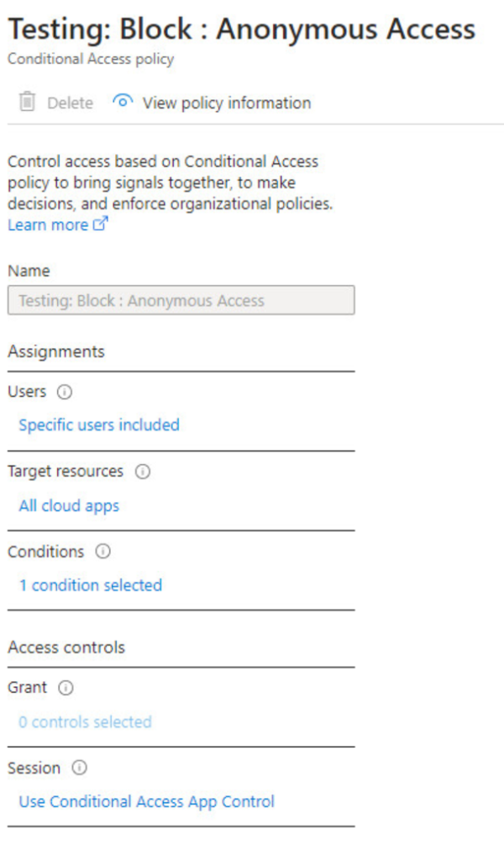
Task: Click the info icon next to Users
Action: pyautogui.click(x=65, y=392)
